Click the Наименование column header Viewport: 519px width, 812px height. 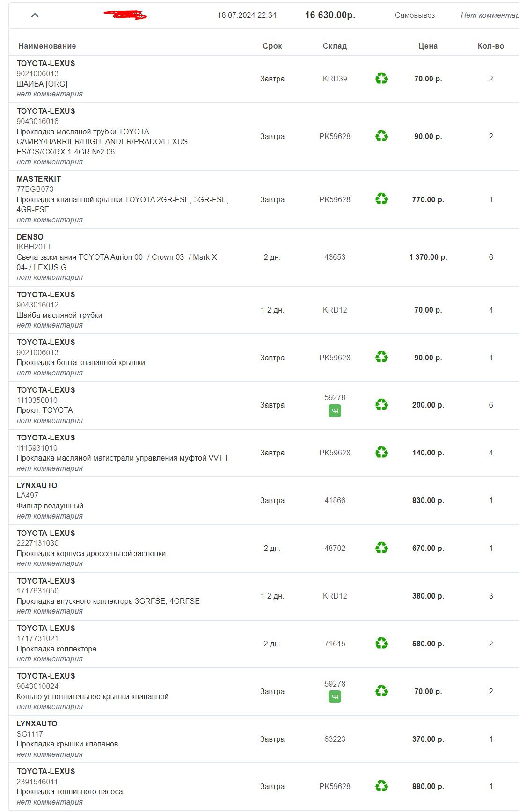click(47, 46)
